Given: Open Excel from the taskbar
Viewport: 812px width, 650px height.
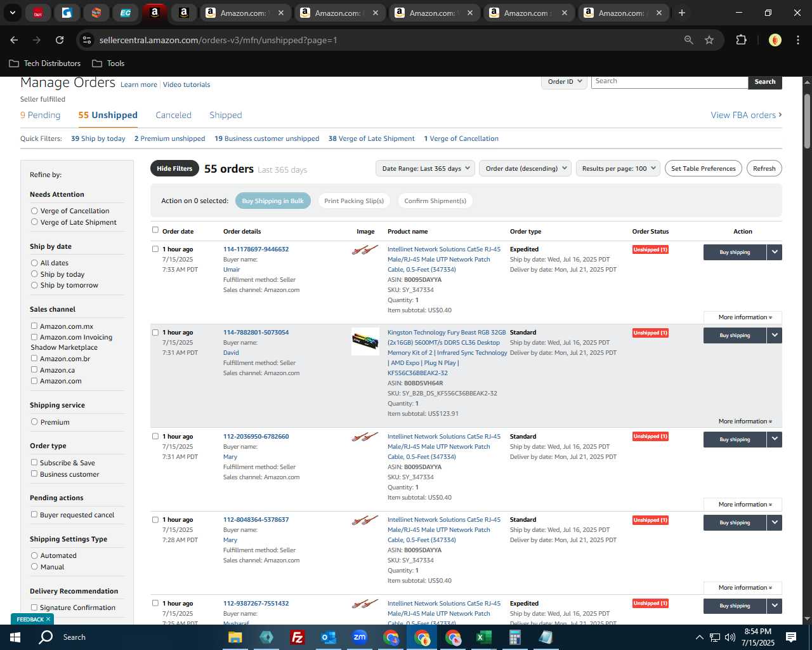Looking at the screenshot, I should 483,637.
